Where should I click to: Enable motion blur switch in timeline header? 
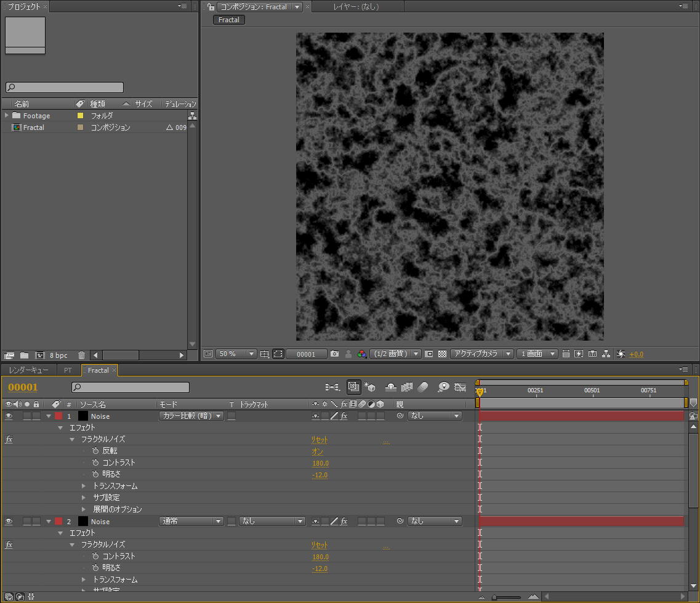[x=423, y=387]
